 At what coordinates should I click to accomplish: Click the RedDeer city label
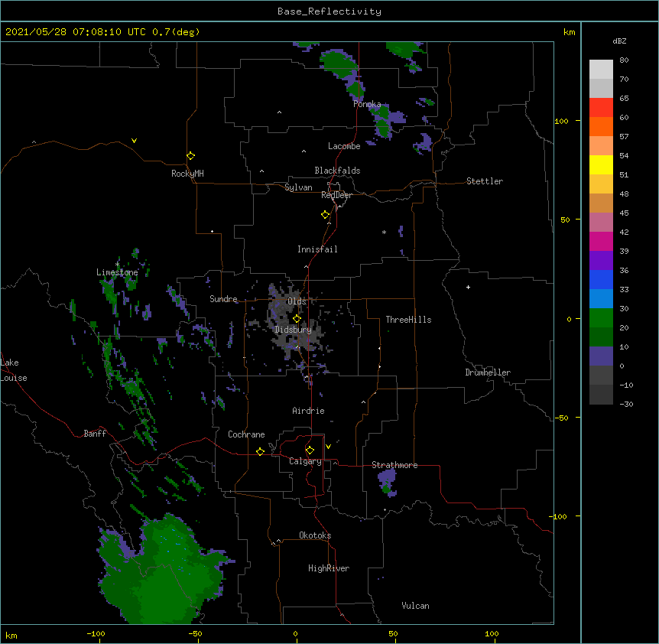(x=336, y=195)
